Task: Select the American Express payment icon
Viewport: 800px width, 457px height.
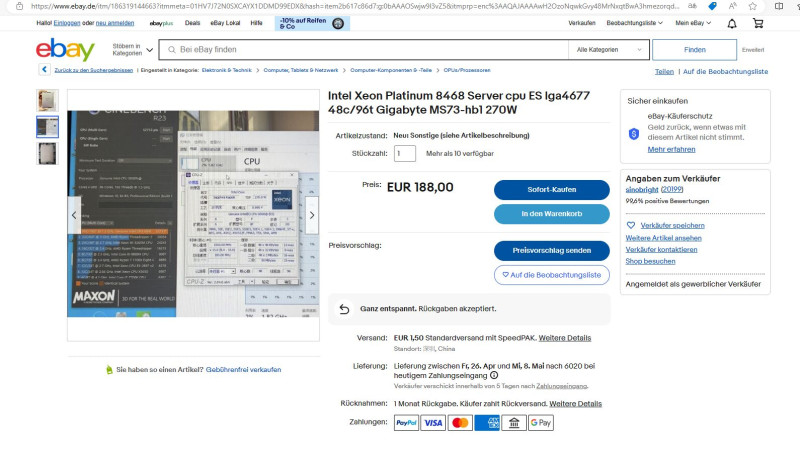Action: coord(487,423)
